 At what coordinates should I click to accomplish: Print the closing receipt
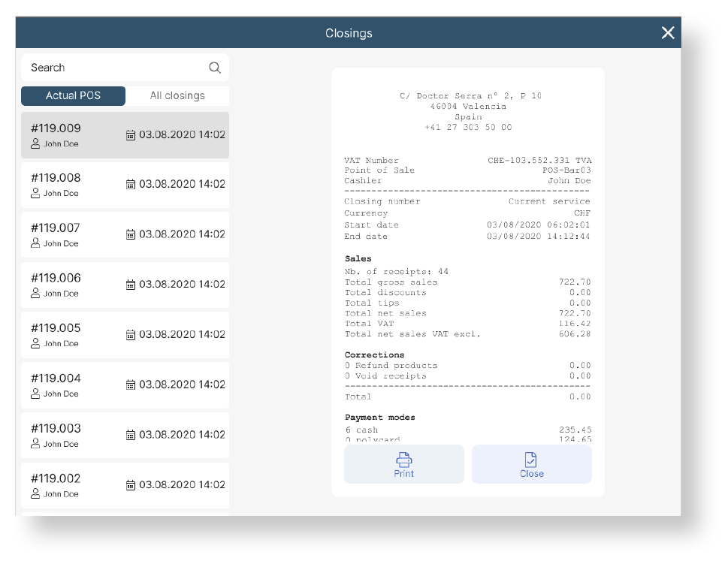404,464
